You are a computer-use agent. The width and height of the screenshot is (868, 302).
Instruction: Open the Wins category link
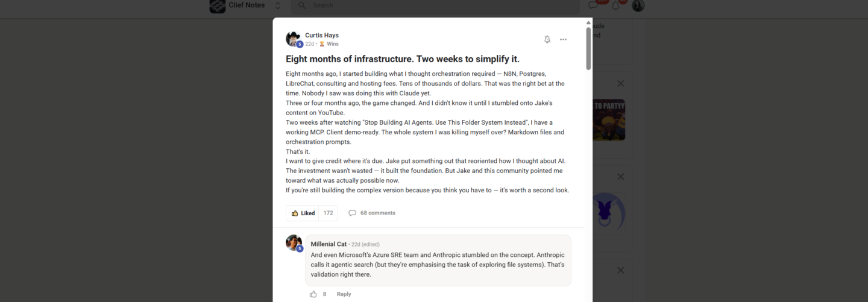pos(332,44)
